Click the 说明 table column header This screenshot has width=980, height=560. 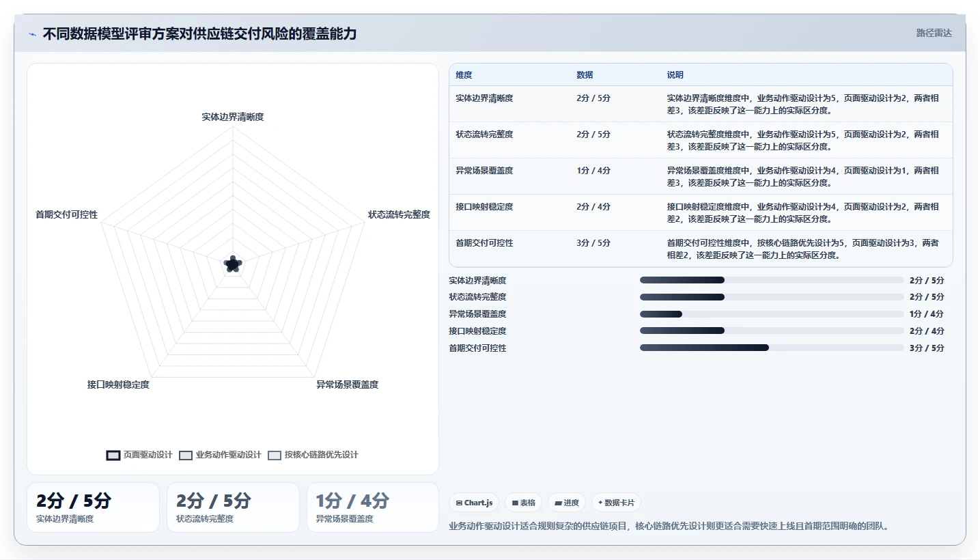pyautogui.click(x=675, y=75)
